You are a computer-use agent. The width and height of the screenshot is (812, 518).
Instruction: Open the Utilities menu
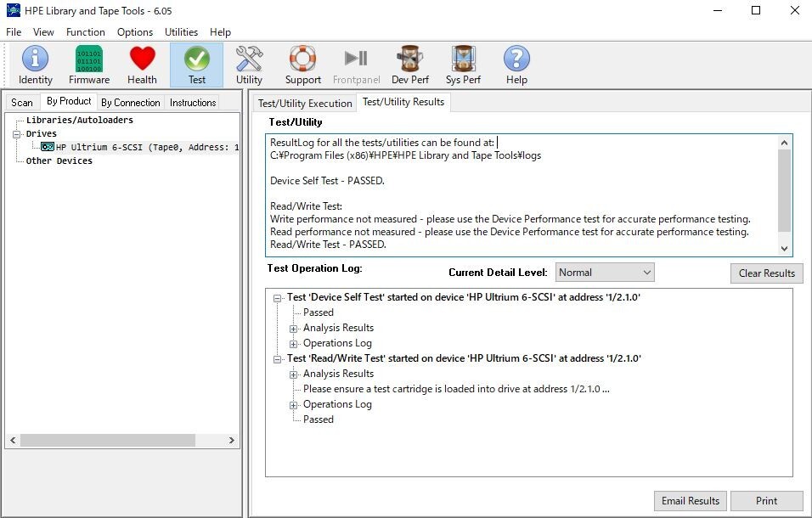181,32
